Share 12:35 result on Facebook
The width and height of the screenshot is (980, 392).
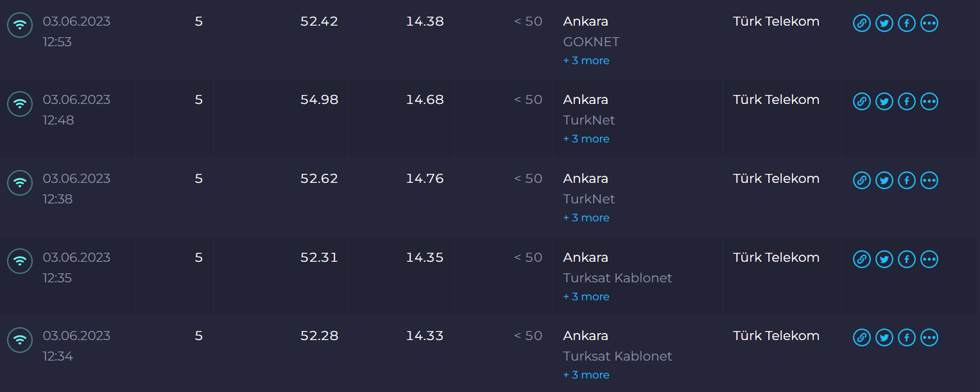(x=906, y=260)
